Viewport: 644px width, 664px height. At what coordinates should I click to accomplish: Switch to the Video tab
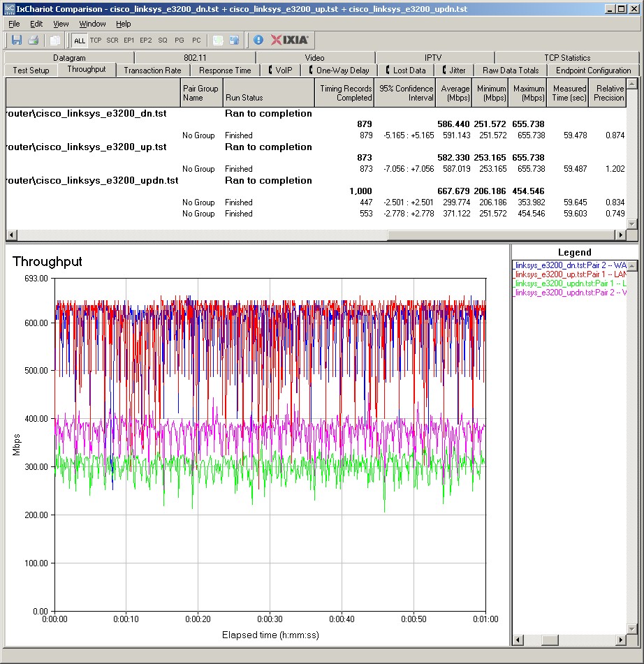click(314, 57)
